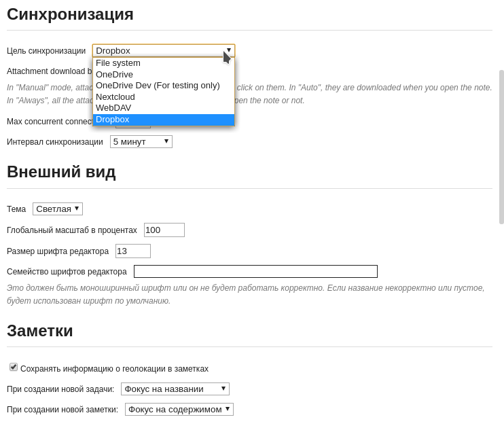Screen dimensions: 504x428
Task: Focus the Семейство шрифтов редактора field
Action: point(255,271)
